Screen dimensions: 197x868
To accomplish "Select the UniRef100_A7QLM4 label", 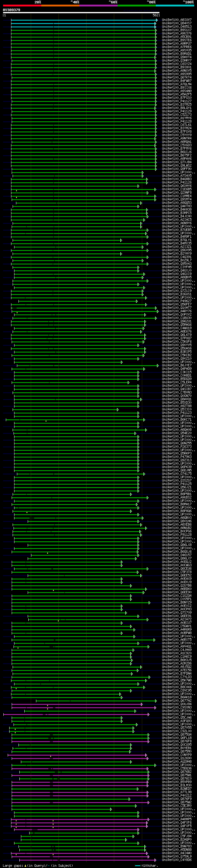I will (177, 84).
